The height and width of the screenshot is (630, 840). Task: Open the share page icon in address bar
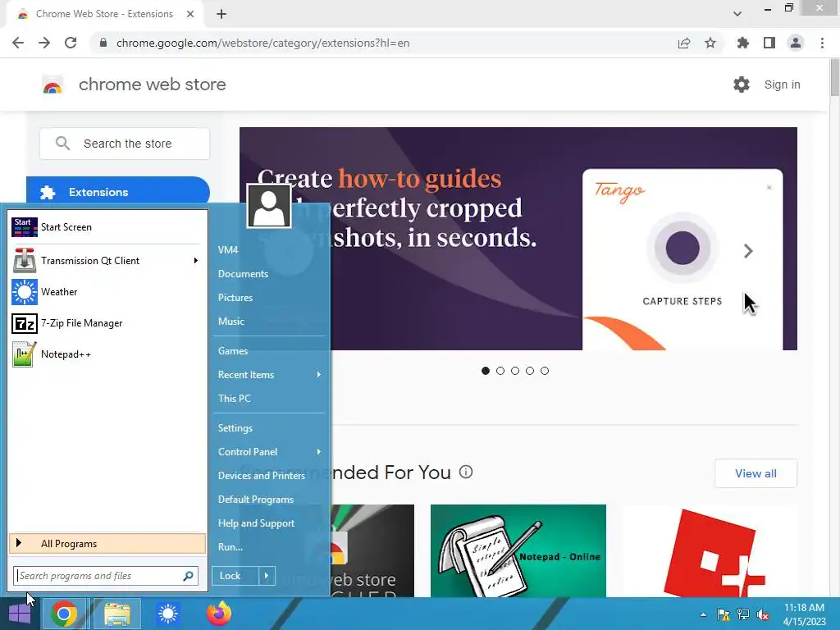coord(684,43)
